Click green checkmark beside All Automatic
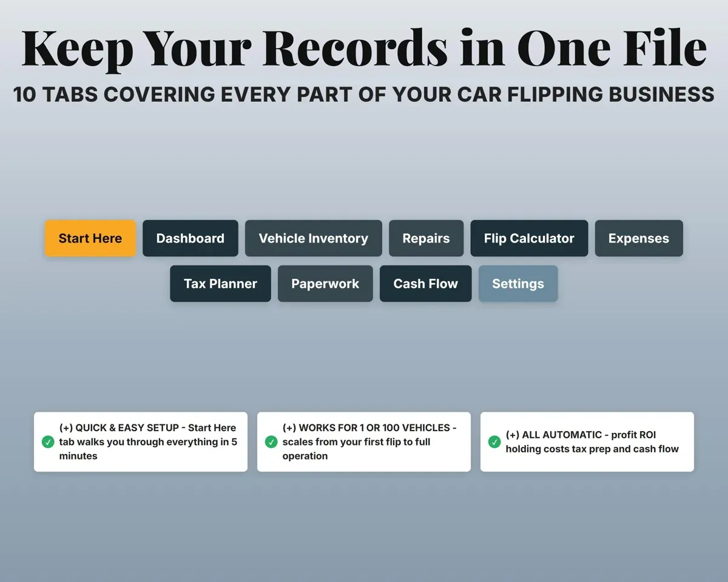 click(x=494, y=442)
